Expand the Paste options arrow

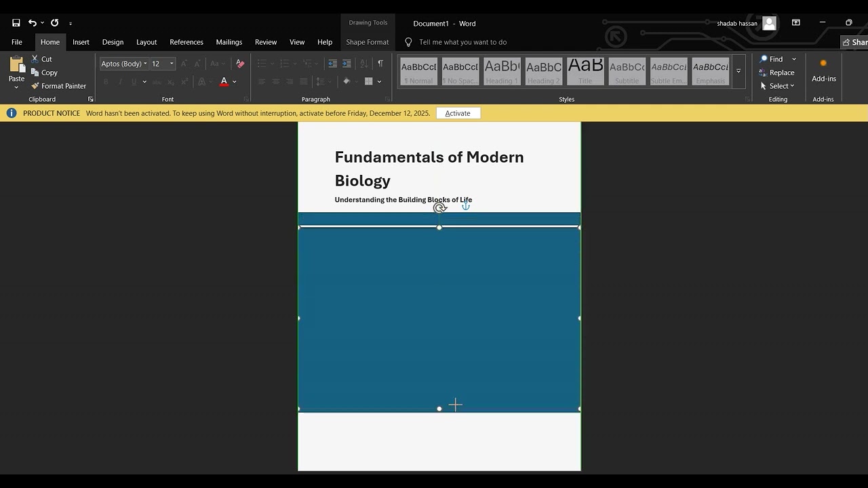coord(16,87)
